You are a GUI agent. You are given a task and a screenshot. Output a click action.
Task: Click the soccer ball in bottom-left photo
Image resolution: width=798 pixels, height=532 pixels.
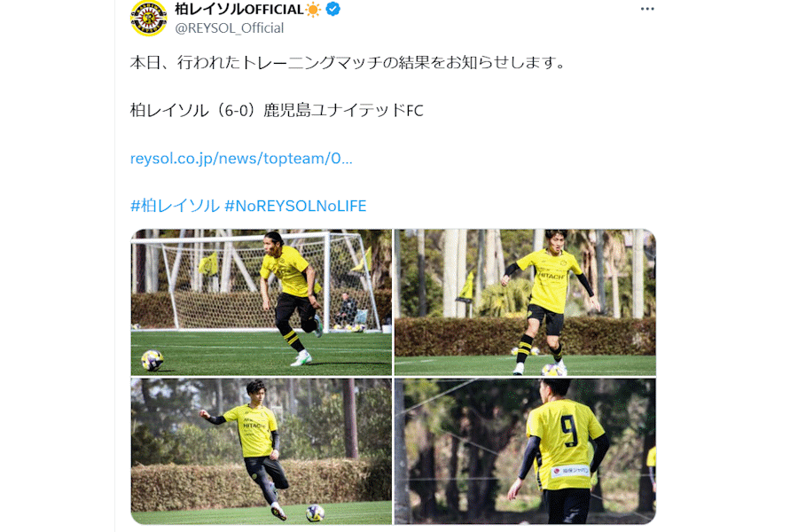click(x=315, y=512)
